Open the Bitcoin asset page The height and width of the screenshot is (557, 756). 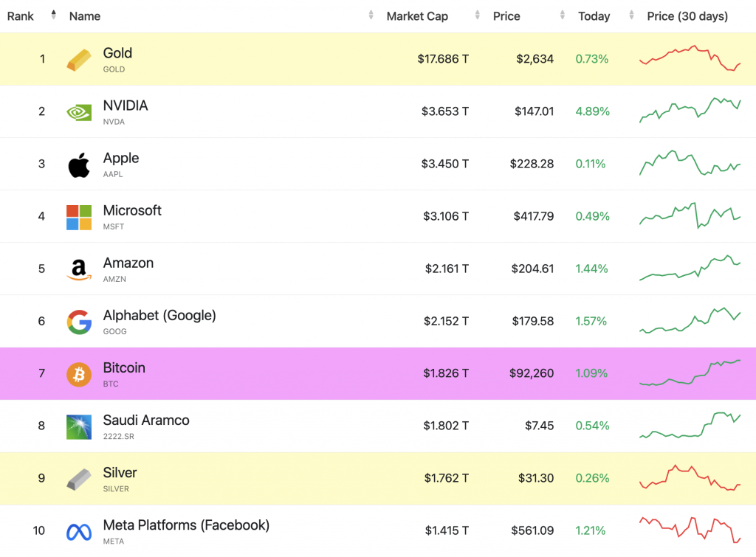(x=124, y=367)
